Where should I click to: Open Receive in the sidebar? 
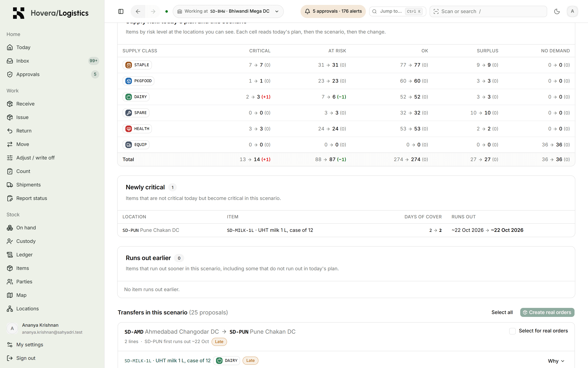tap(52, 104)
